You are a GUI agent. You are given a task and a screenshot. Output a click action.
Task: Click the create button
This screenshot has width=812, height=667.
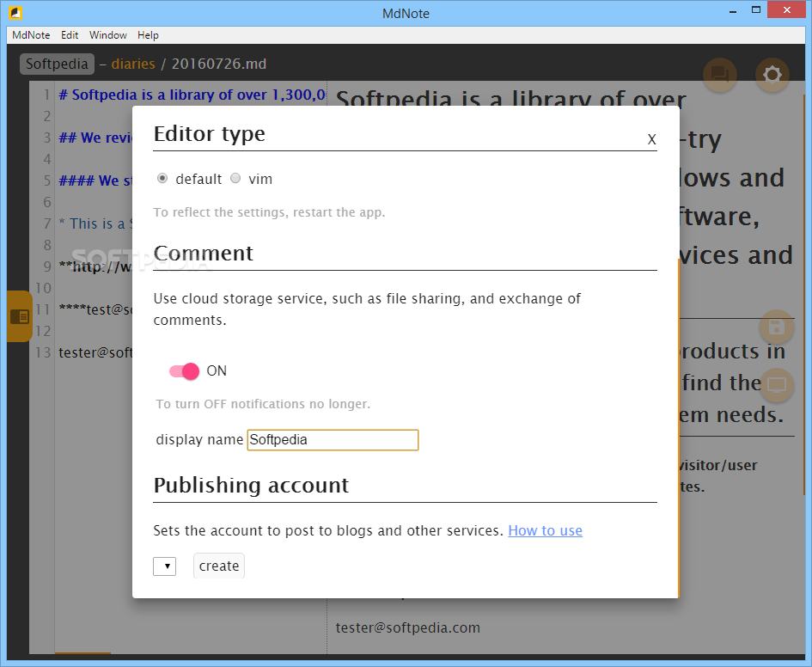pos(219,566)
